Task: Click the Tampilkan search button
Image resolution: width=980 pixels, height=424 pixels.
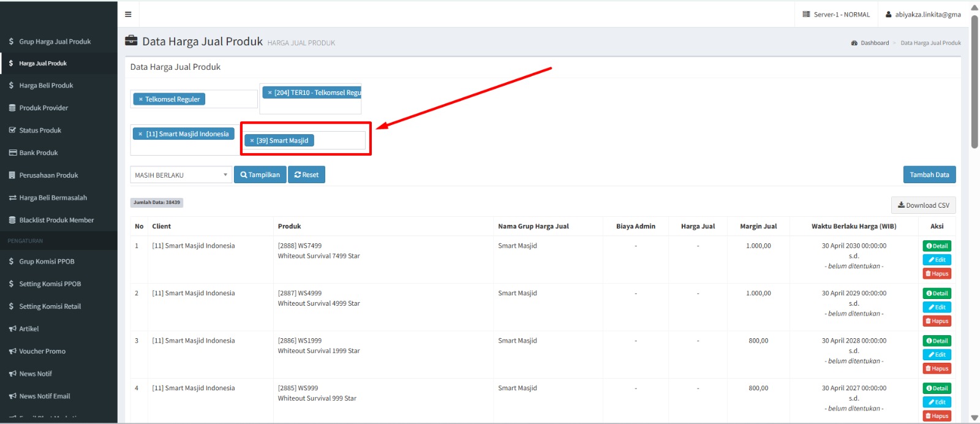Action: click(260, 175)
